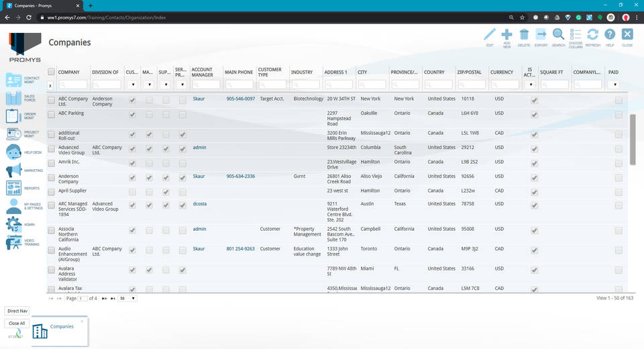Jump to last grid page arrow

(113, 299)
